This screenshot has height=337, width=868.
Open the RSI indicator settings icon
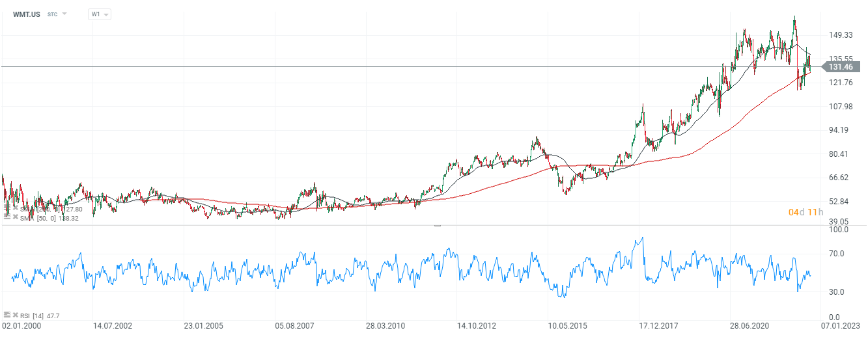pyautogui.click(x=7, y=315)
